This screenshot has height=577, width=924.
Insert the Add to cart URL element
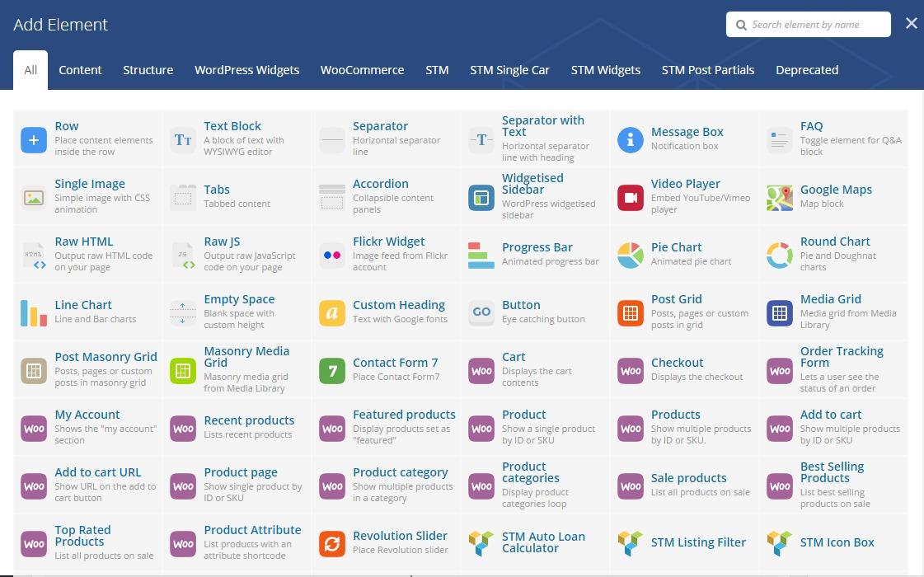coord(88,485)
